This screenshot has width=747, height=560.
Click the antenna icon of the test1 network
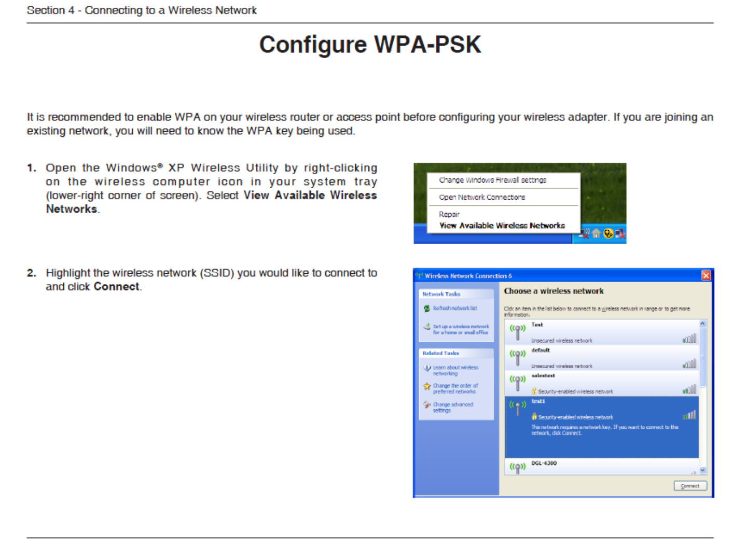pos(517,409)
